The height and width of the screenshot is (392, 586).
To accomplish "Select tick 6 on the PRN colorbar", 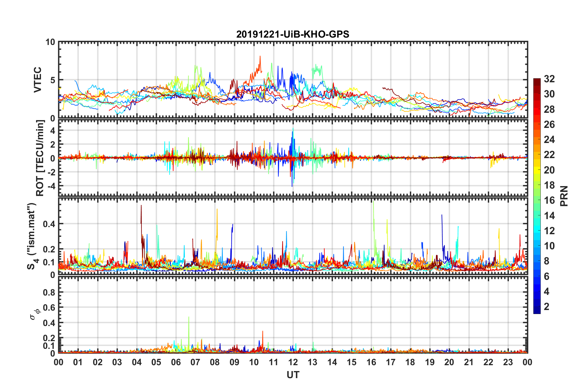I will coord(547,276).
